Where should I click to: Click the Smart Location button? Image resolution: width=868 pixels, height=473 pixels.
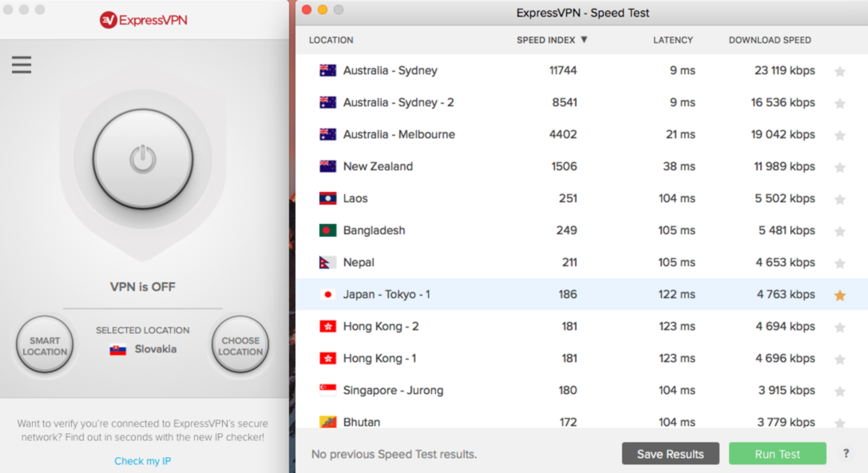click(45, 346)
